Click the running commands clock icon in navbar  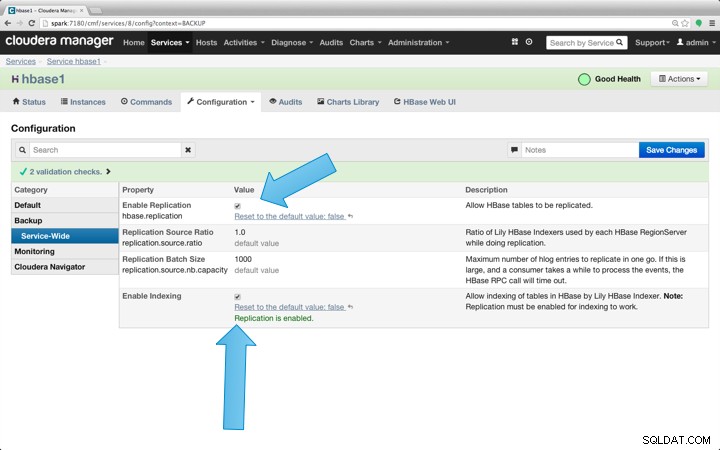coord(529,42)
